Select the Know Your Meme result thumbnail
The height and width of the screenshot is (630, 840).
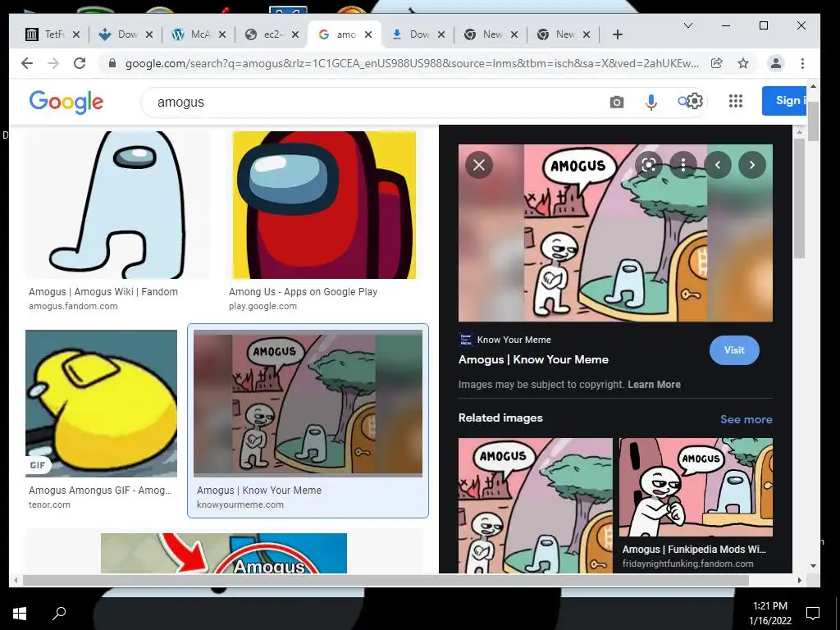(308, 404)
